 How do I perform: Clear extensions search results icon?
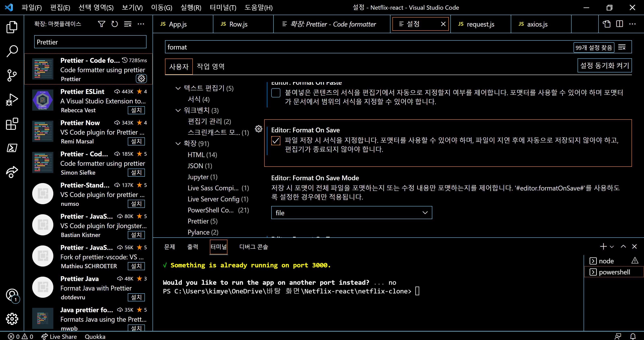tap(128, 24)
